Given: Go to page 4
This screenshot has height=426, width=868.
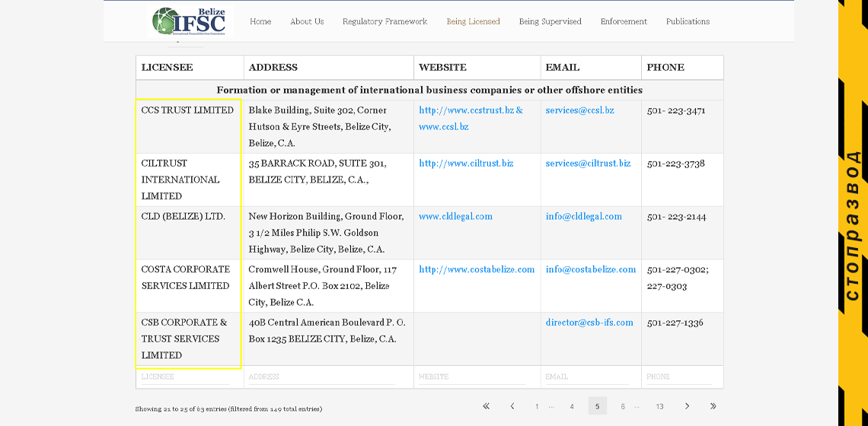Looking at the screenshot, I should point(572,406).
